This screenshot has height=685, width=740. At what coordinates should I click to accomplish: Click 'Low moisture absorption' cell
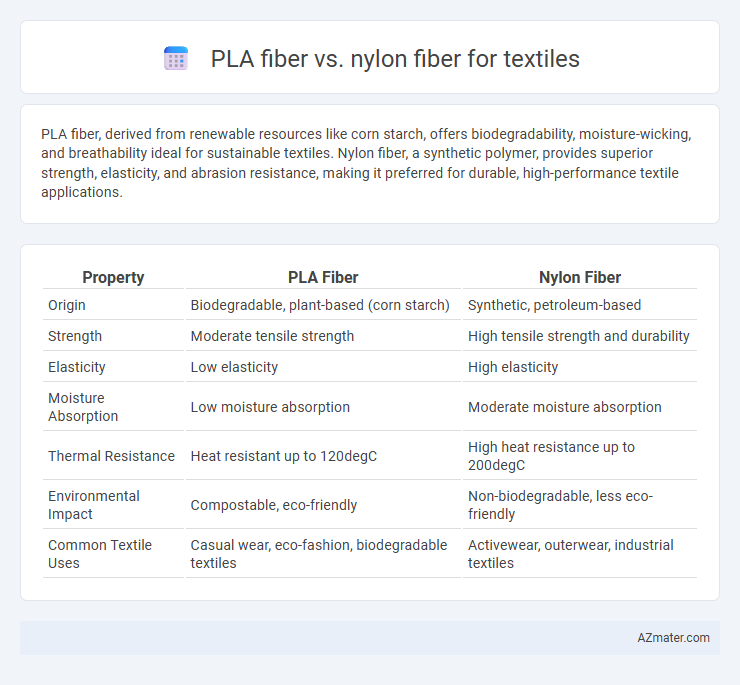270,407
